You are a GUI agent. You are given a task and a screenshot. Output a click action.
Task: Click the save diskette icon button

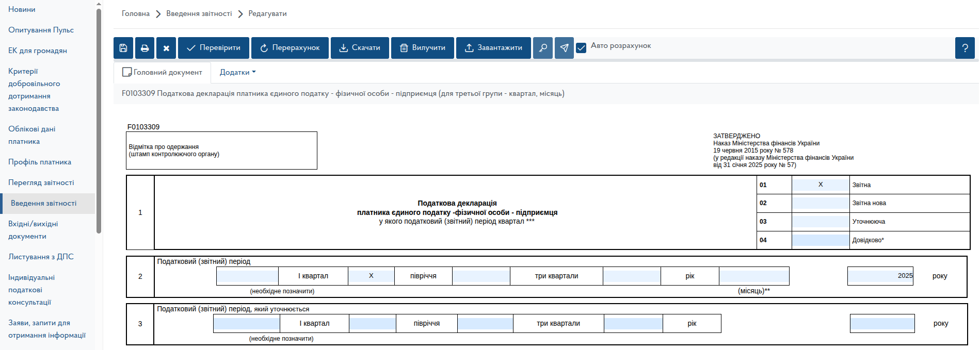coord(123,48)
